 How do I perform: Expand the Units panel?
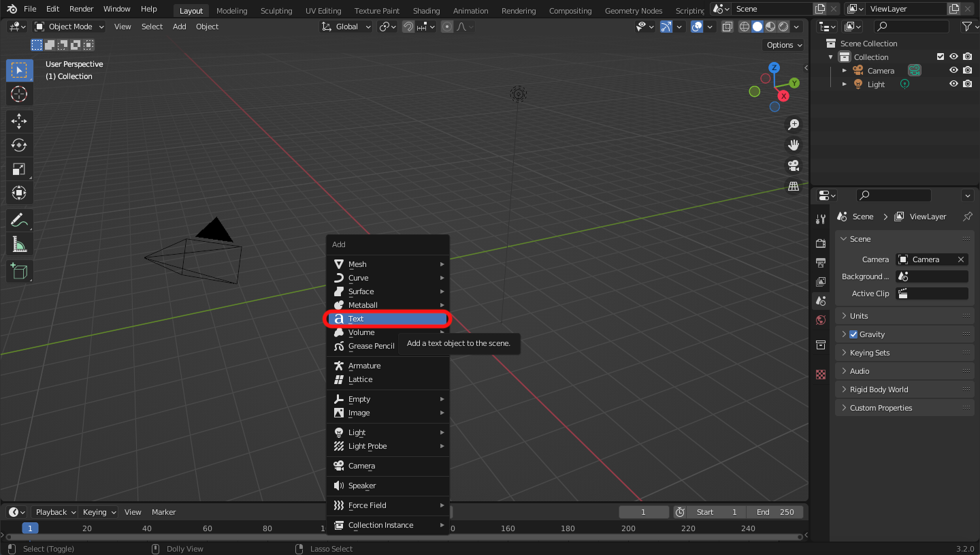pyautogui.click(x=904, y=316)
